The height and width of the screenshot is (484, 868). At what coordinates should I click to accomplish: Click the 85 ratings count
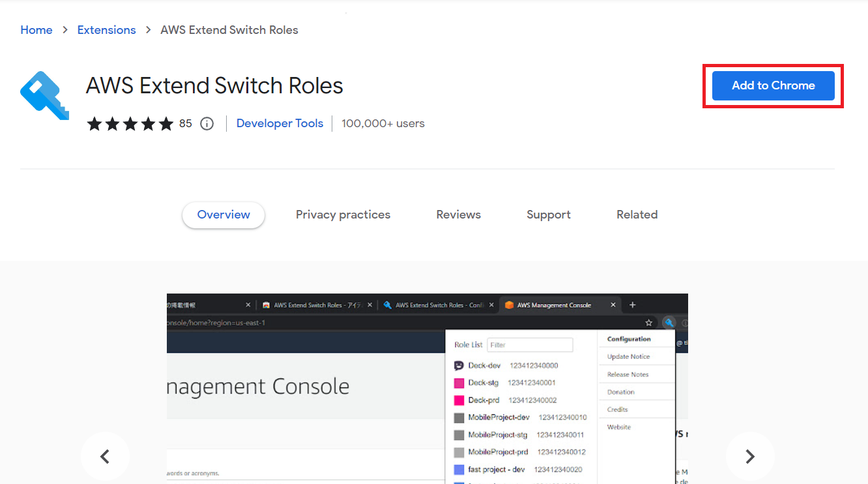coord(186,123)
